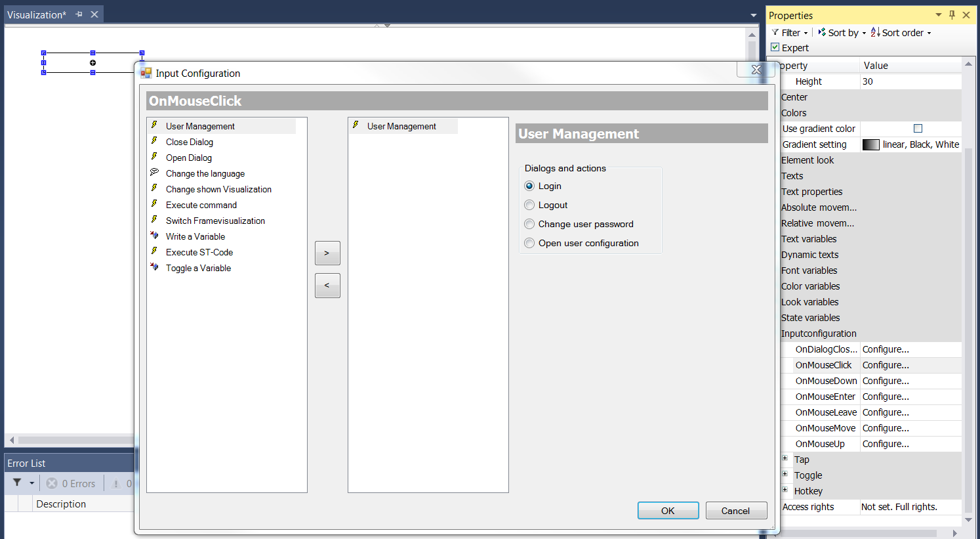Viewport: 980px width, 539px height.
Task: Click the Close Dialog action icon
Action: click(154, 140)
